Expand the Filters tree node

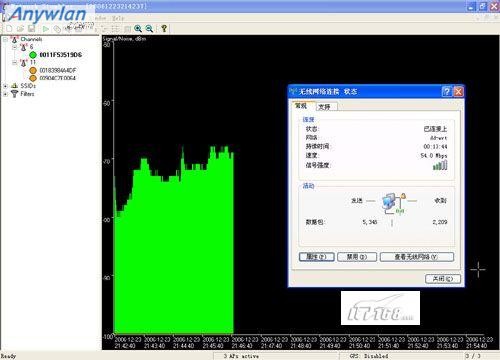[x=5, y=94]
